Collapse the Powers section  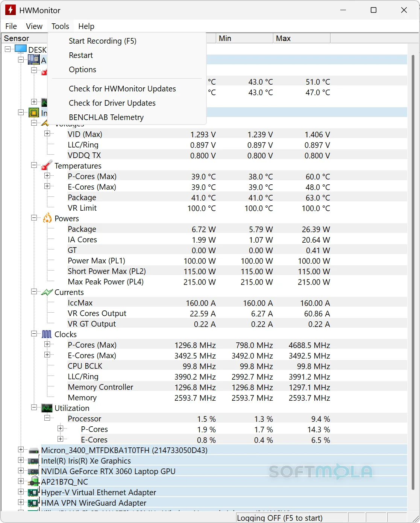pos(34,218)
